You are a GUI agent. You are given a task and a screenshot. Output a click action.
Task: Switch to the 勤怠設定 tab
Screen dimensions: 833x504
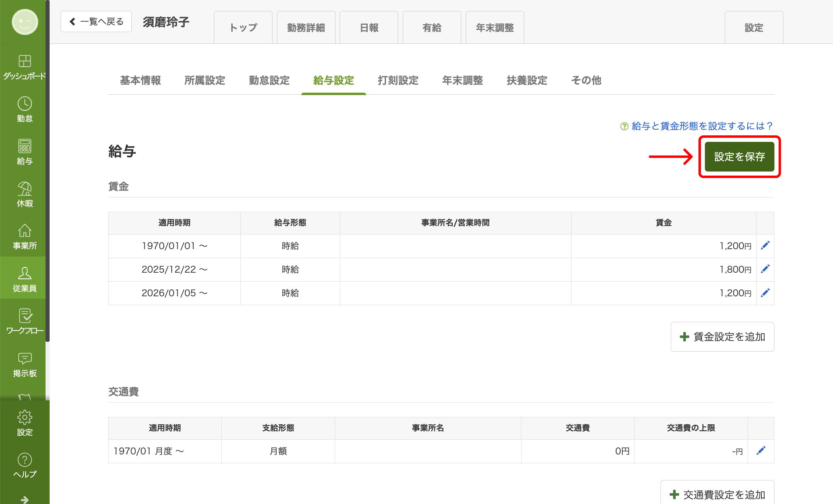tap(269, 80)
